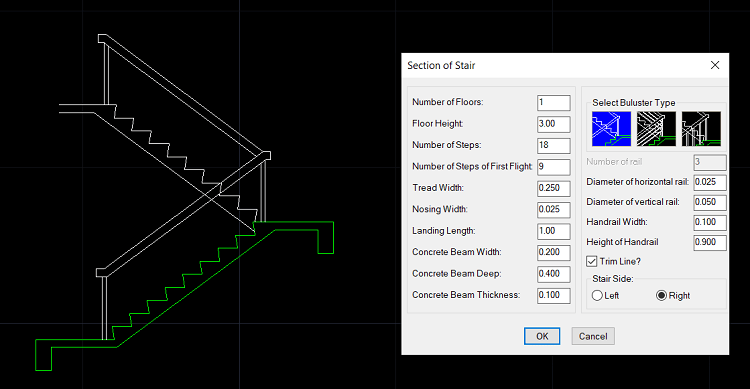Select the middle baluster type thumbnail

coord(656,129)
